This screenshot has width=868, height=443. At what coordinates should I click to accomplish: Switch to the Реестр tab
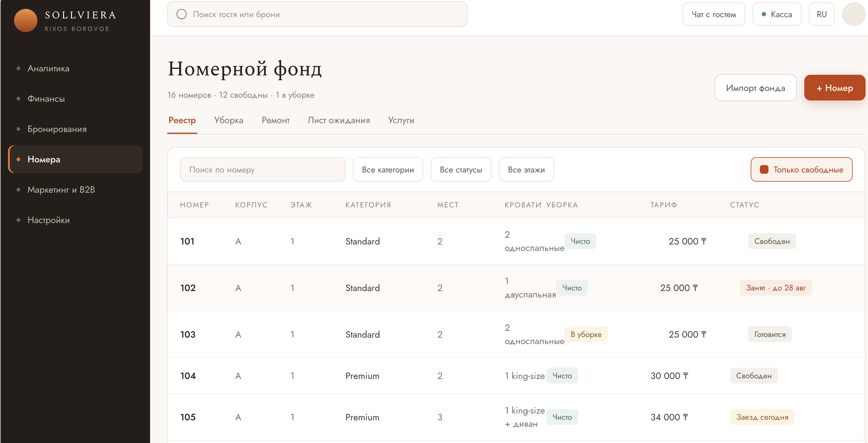coord(182,120)
